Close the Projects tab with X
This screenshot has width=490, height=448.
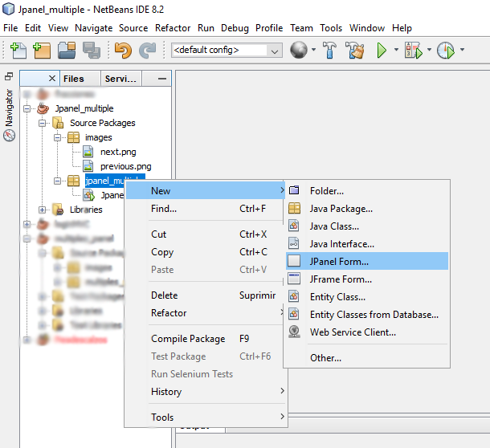[x=52, y=78]
